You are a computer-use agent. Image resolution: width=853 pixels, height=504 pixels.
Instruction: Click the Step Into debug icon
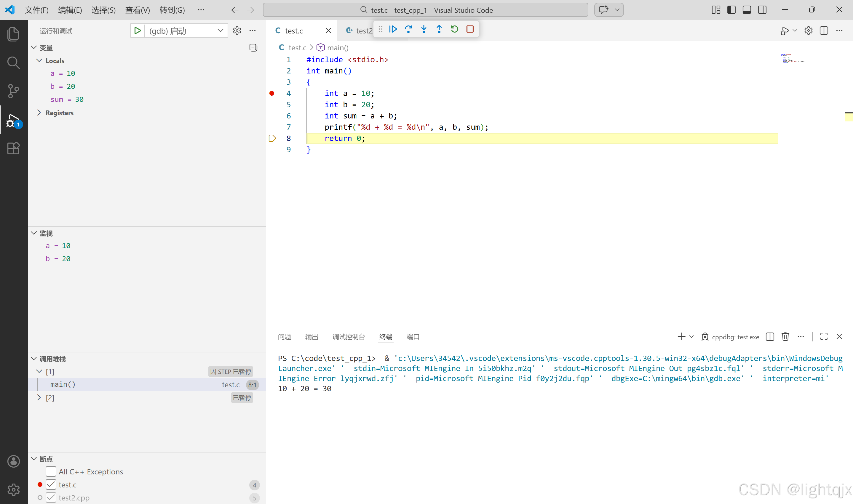click(x=424, y=29)
